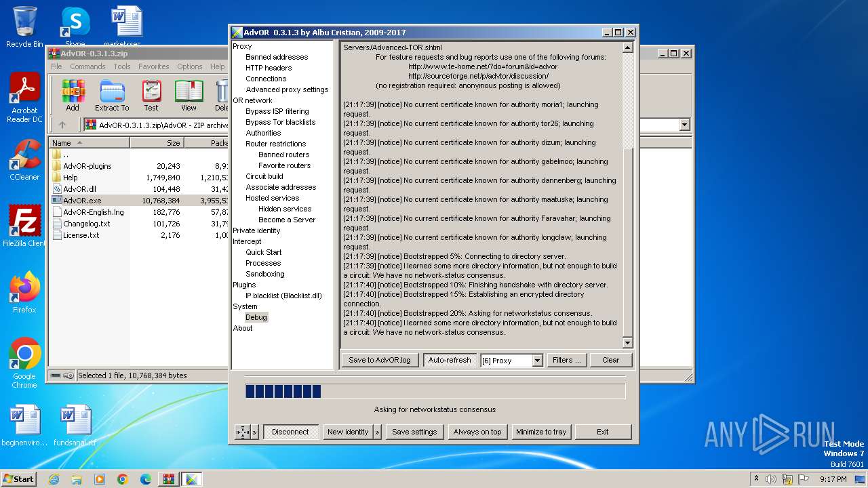The height and width of the screenshot is (488, 868).
Task: Select the FileZilla Client desktop icon
Action: [24, 226]
